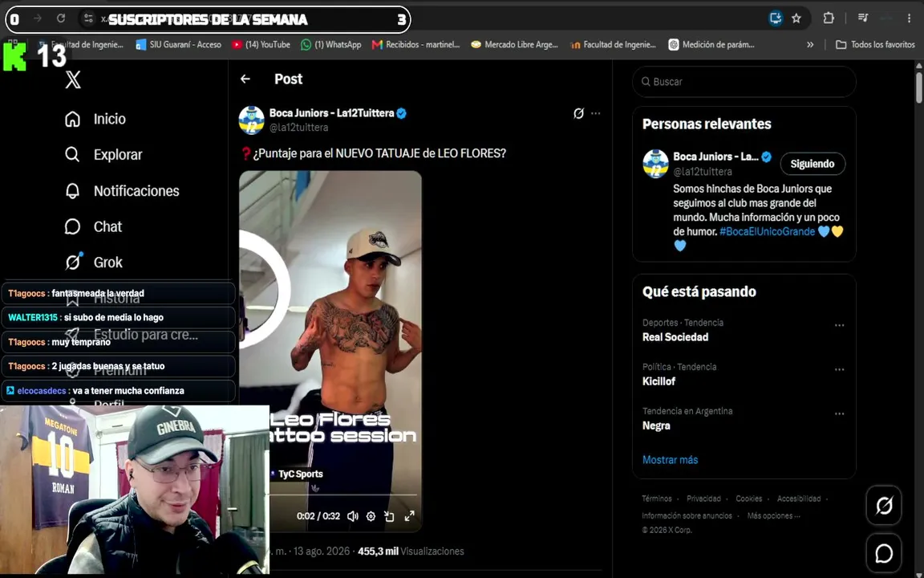The image size is (924, 578).
Task: Open the browser extensions puzzle icon
Action: (829, 18)
